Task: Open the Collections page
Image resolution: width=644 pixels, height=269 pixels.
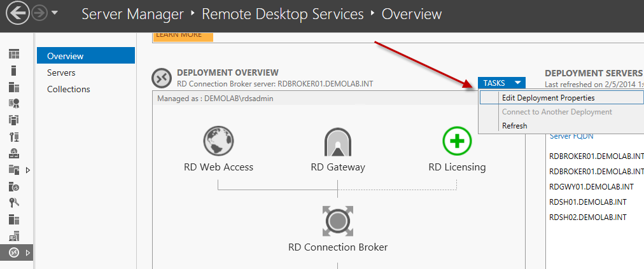Action: tap(68, 89)
